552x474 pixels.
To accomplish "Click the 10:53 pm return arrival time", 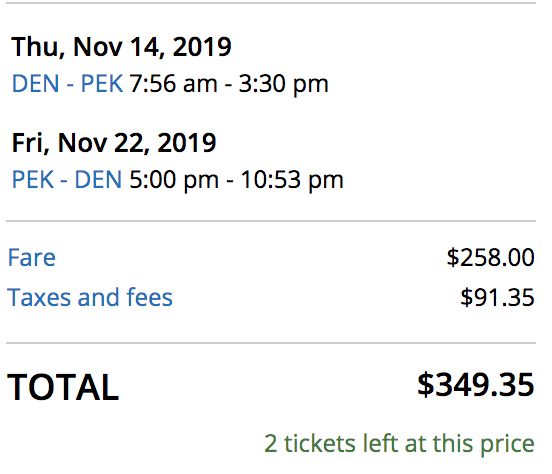I will coord(292,180).
